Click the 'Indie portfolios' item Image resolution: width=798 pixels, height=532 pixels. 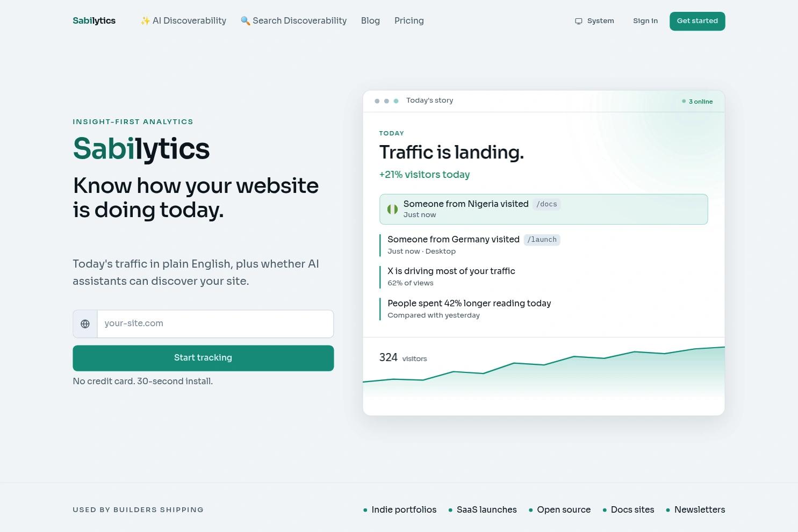[x=400, y=510]
